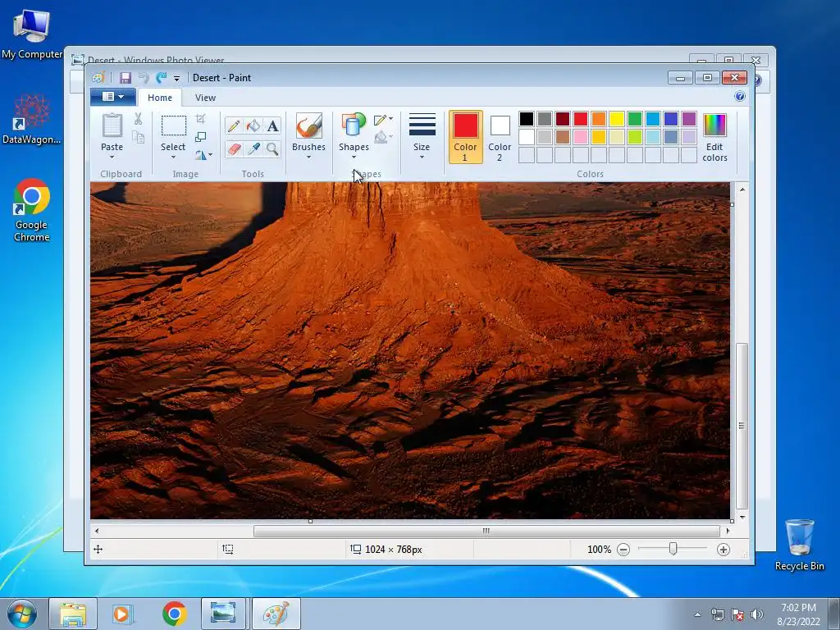Switch to Windows Photo Viewer taskbar button
Screen dimensions: 840x630
pos(223,614)
